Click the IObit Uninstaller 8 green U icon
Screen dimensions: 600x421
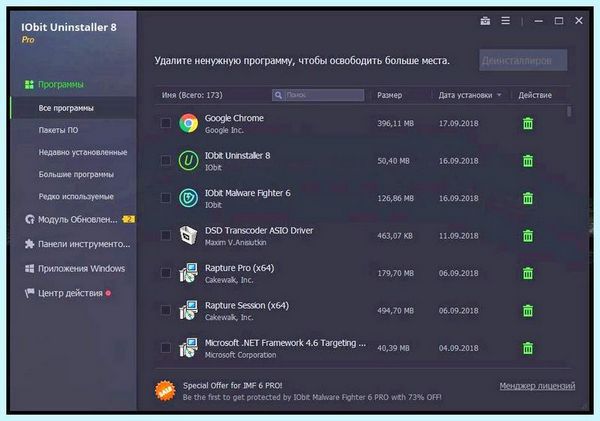189,161
